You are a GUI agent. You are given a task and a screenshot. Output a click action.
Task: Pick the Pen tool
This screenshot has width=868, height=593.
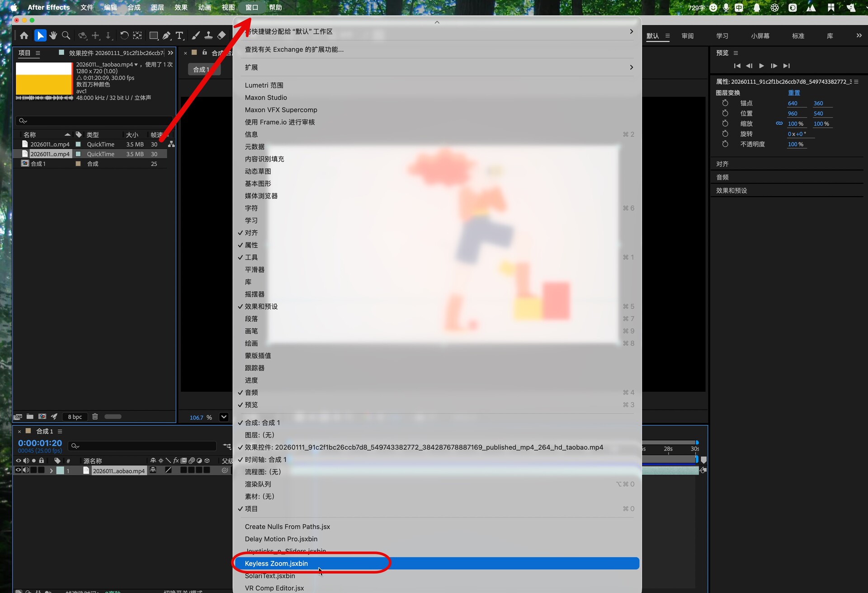point(166,35)
